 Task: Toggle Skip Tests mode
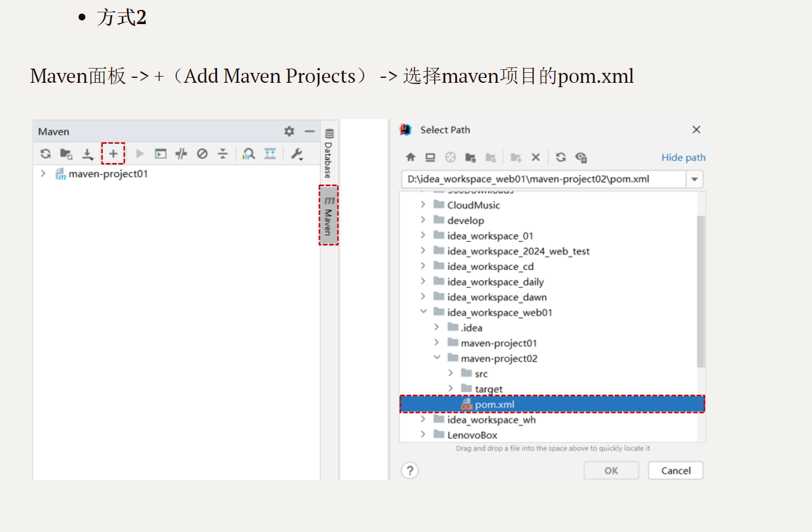click(202, 154)
